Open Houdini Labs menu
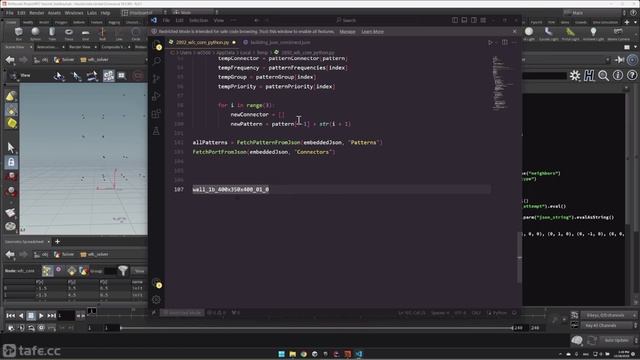 click(92, 13)
